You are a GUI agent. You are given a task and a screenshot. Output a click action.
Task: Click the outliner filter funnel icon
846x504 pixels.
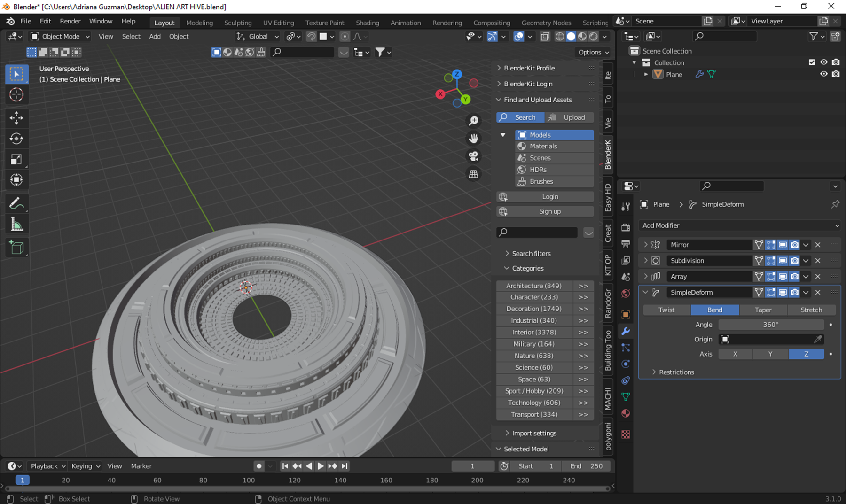coord(814,36)
